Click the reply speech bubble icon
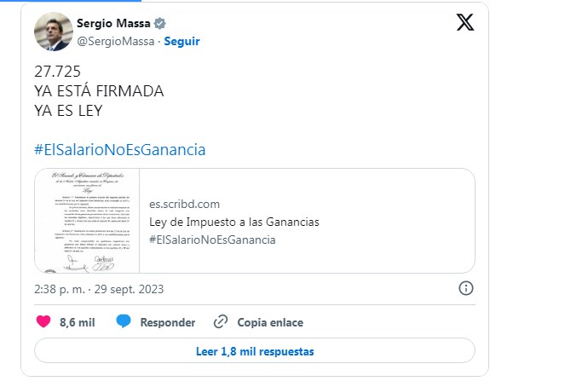This screenshot has width=588, height=387. coord(124,322)
